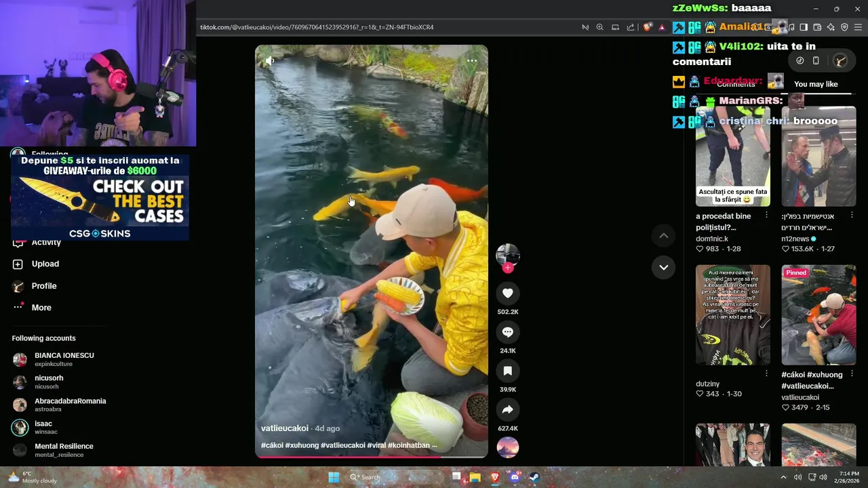Click the #xuhuong hashtag
The height and width of the screenshot is (488, 868).
pyautogui.click(x=301, y=445)
